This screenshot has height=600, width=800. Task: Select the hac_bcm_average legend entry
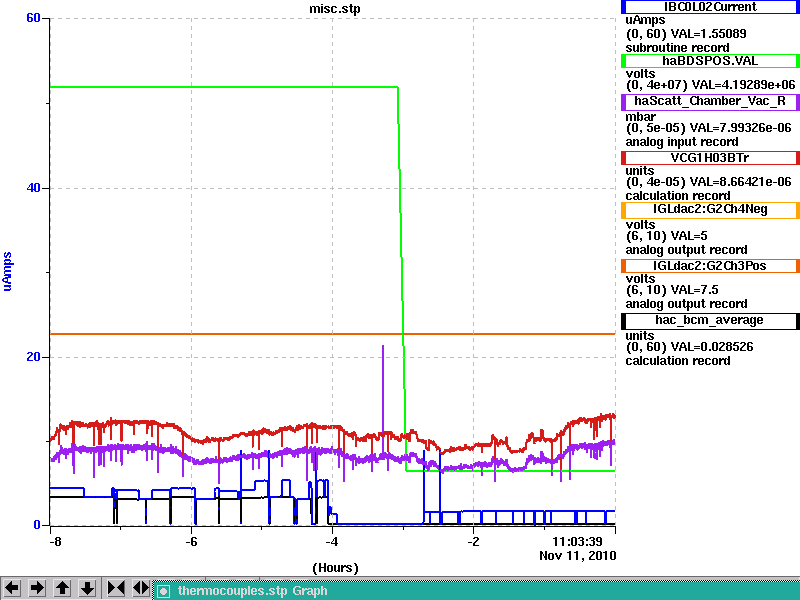coord(710,320)
